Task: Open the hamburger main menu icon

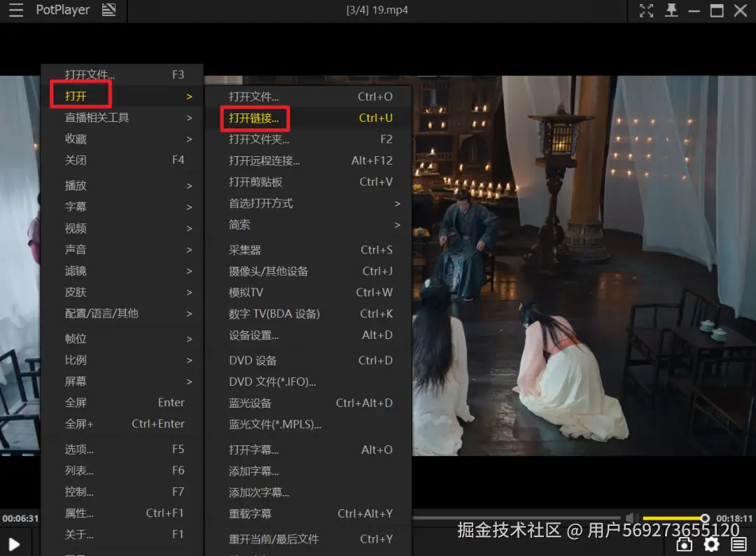Action: coord(16,10)
